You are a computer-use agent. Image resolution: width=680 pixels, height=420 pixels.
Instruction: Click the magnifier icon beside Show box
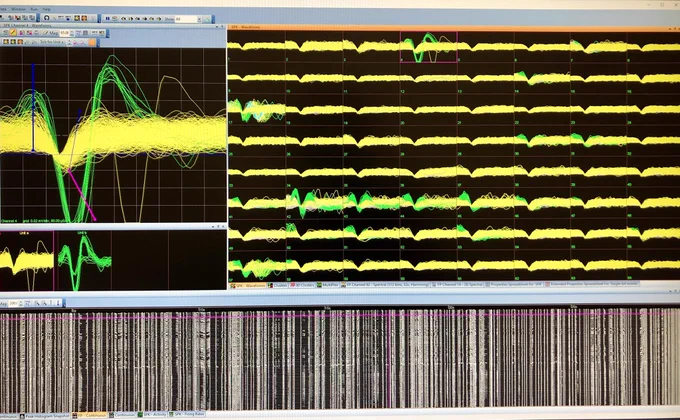tap(207, 19)
